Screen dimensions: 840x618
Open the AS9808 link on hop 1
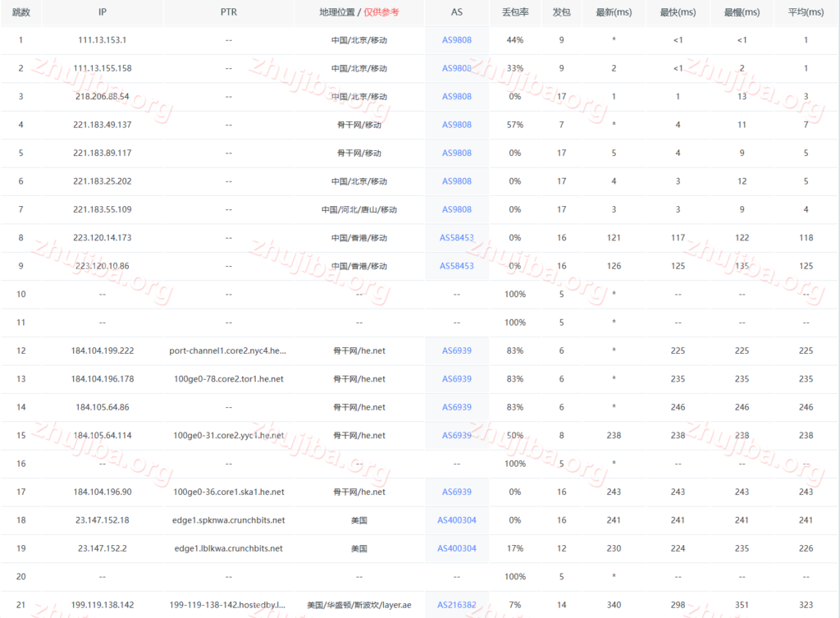click(456, 39)
